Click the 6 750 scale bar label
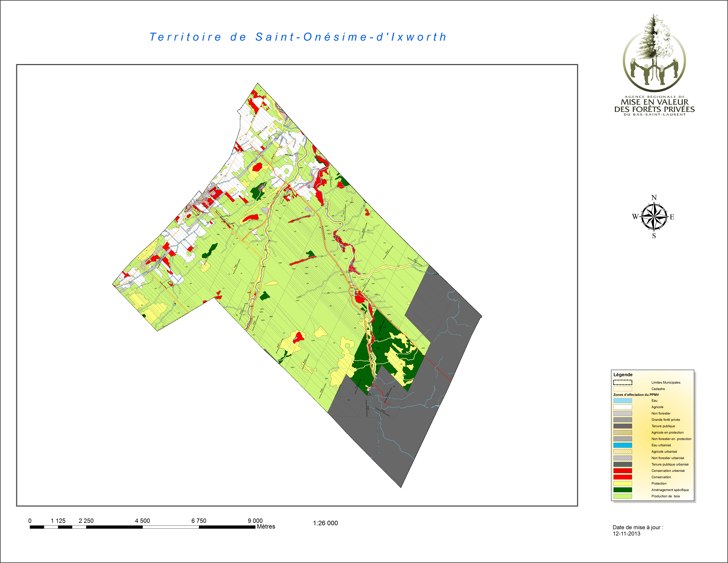The width and height of the screenshot is (728, 563). (x=199, y=521)
